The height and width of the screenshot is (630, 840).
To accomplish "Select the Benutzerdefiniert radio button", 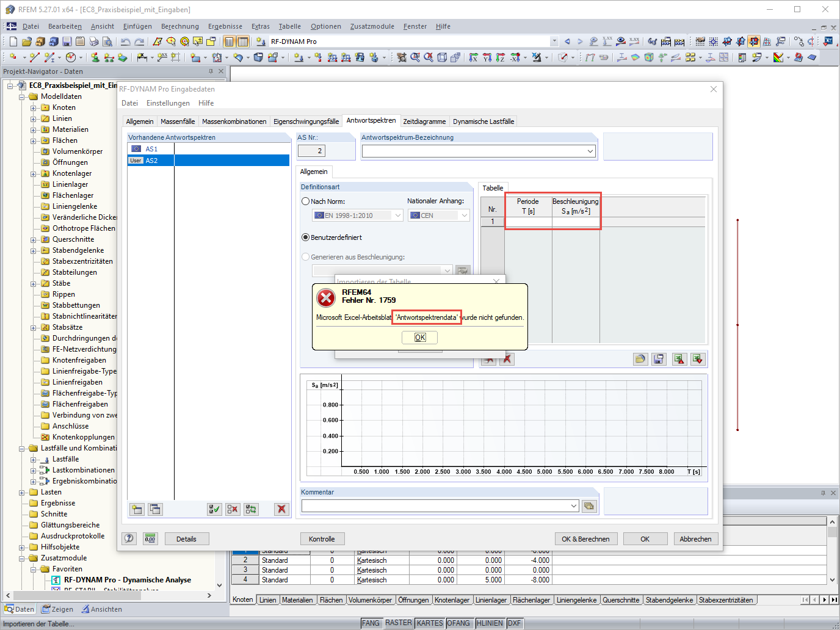I will (x=305, y=237).
